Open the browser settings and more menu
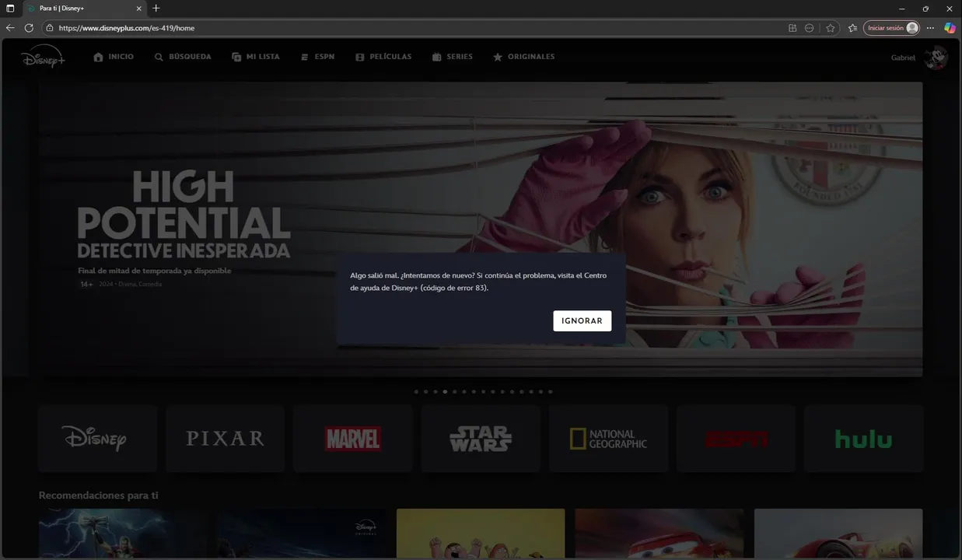The height and width of the screenshot is (560, 962). pos(930,28)
